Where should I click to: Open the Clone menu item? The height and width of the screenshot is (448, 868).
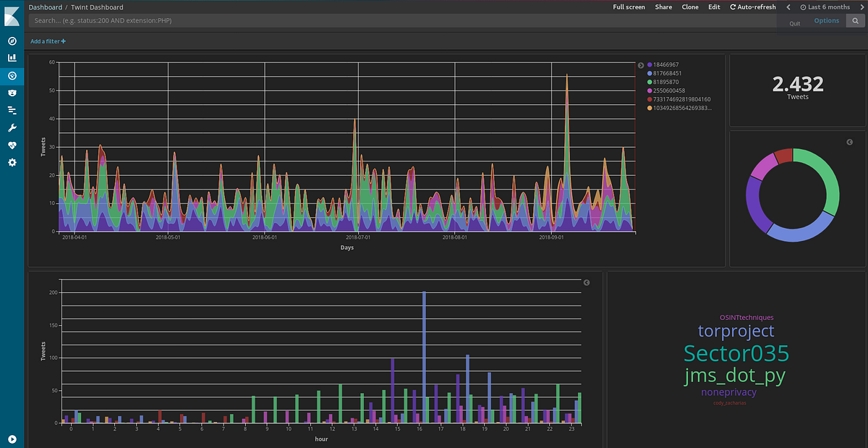[690, 7]
